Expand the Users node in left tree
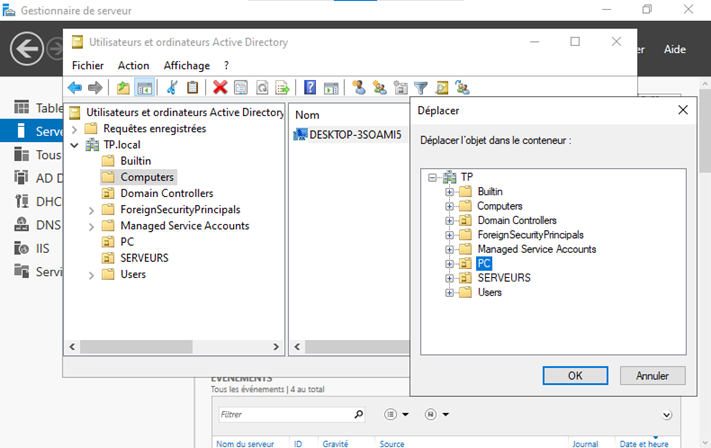711x448 pixels. (x=91, y=275)
